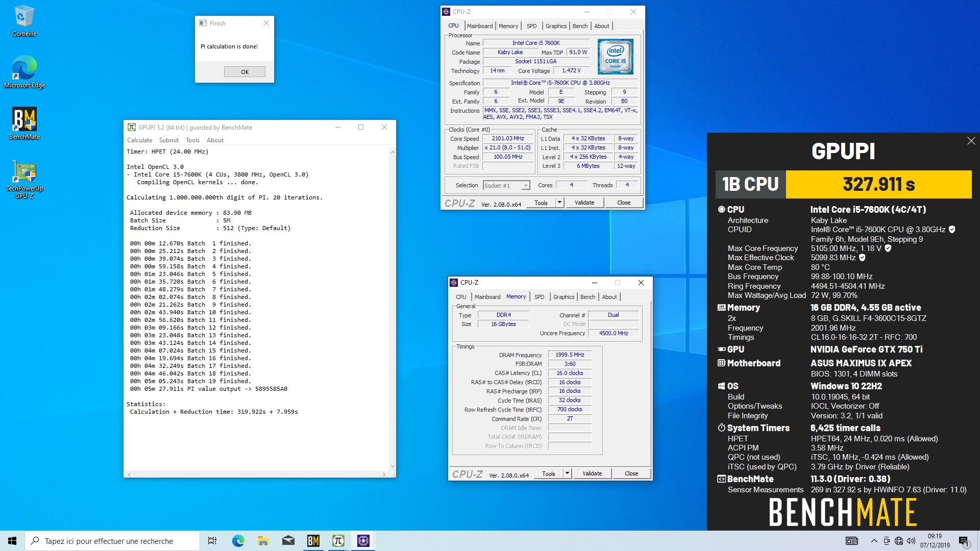Open Tools dropdown arrow in CPU-Z Memory window
Viewport: 980px width, 551px height.
pos(567,473)
